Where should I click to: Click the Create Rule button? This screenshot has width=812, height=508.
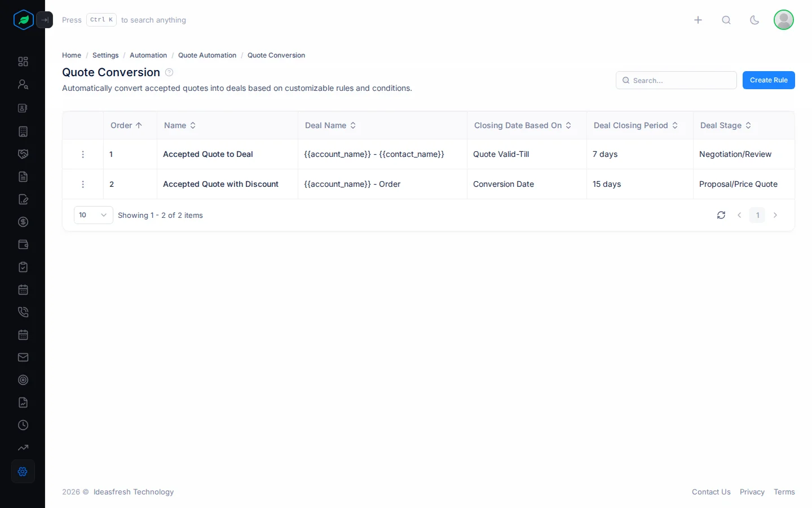769,80
